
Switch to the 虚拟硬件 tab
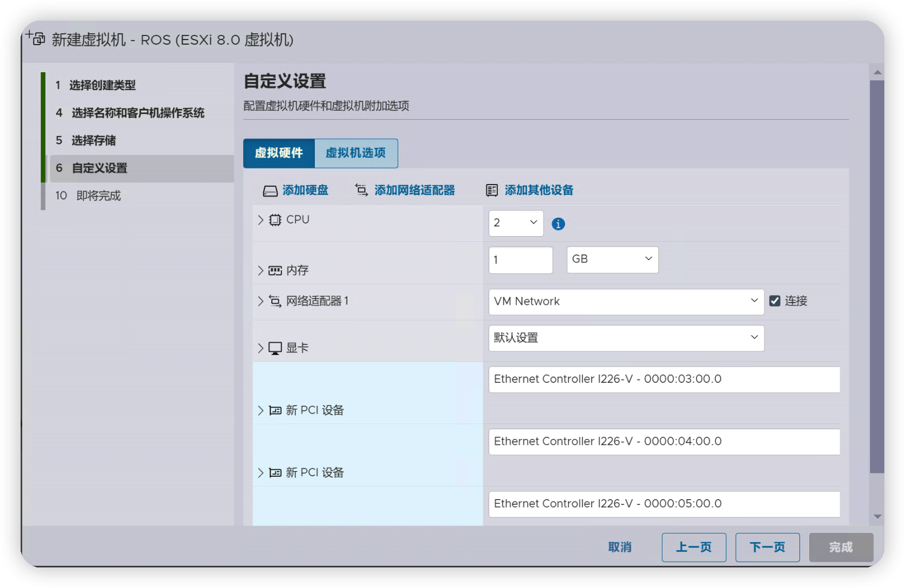279,153
